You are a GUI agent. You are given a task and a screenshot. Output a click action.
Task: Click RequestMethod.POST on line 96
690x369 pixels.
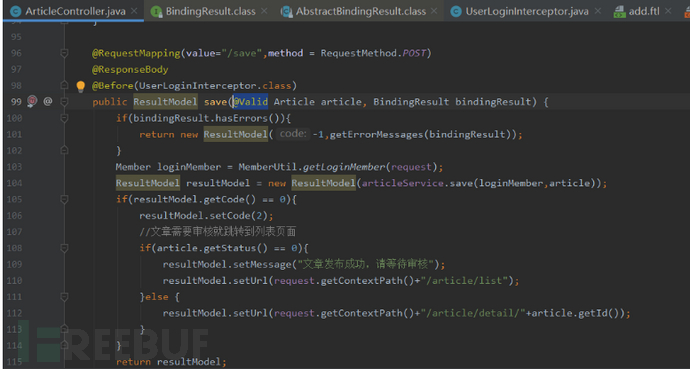tap(373, 53)
